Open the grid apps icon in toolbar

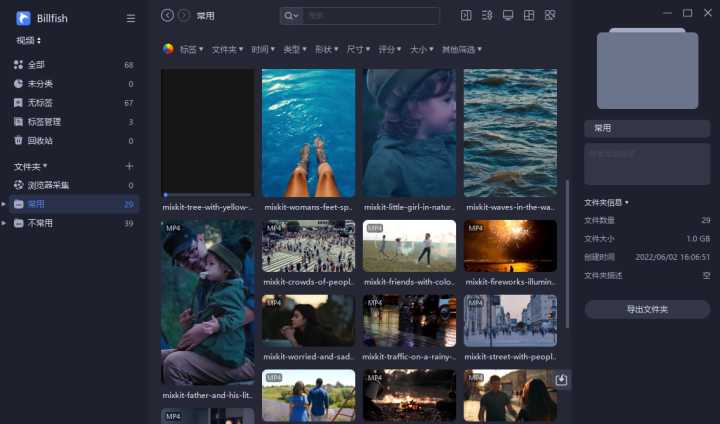click(x=550, y=16)
